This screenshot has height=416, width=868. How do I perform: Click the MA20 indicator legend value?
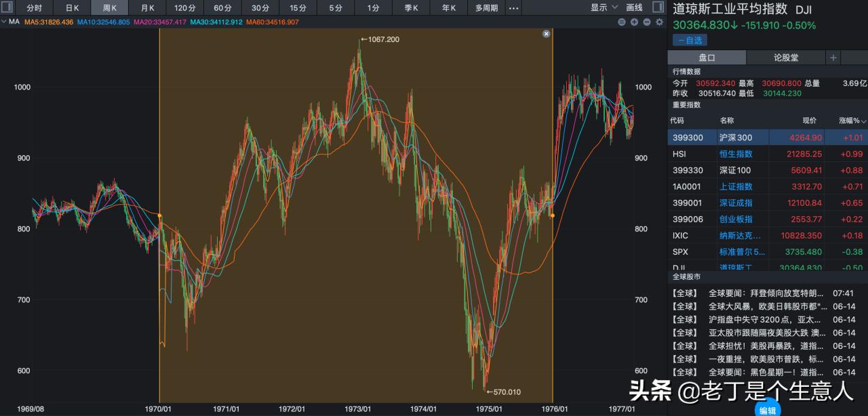pos(159,22)
